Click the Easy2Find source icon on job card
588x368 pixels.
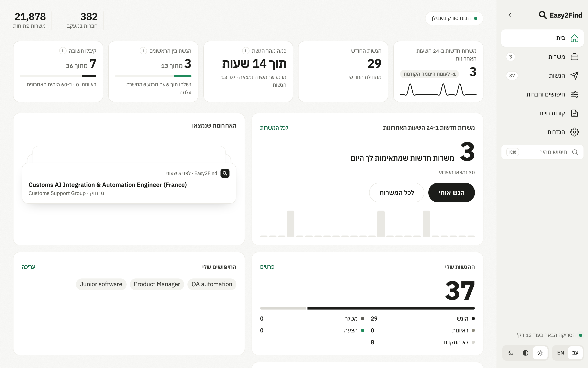click(225, 173)
